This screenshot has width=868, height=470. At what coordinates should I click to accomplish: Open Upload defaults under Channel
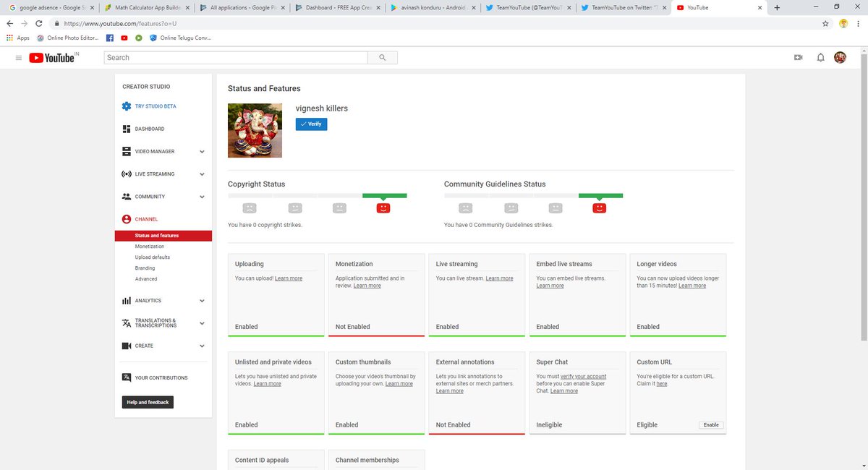click(153, 257)
